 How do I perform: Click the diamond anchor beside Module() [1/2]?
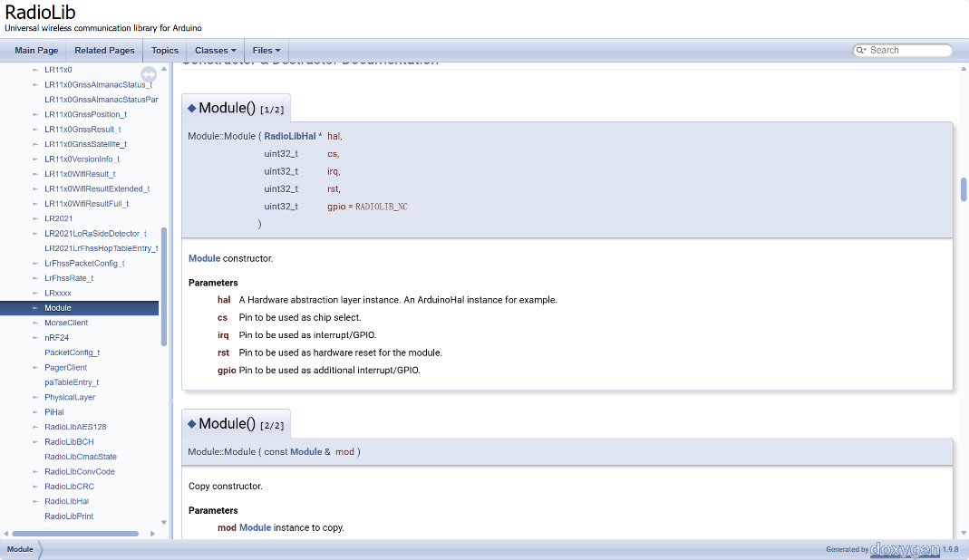click(191, 108)
